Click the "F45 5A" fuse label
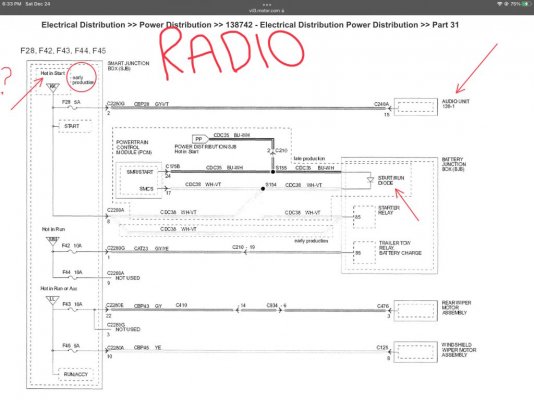Image resolution: width=534 pixels, height=400 pixels. click(x=71, y=346)
